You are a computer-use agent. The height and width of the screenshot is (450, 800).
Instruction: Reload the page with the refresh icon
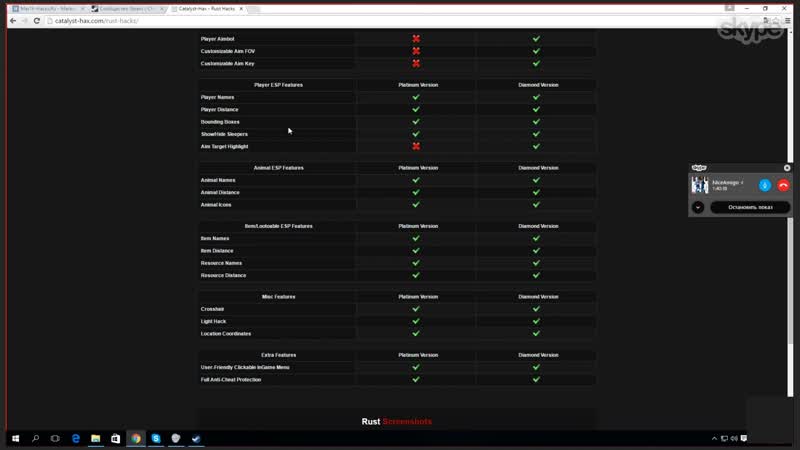click(x=37, y=21)
